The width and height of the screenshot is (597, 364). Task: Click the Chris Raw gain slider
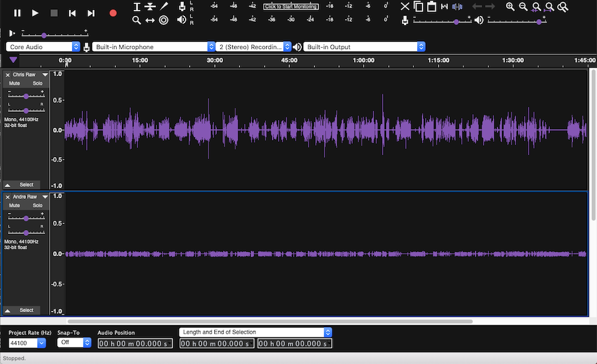(26, 96)
